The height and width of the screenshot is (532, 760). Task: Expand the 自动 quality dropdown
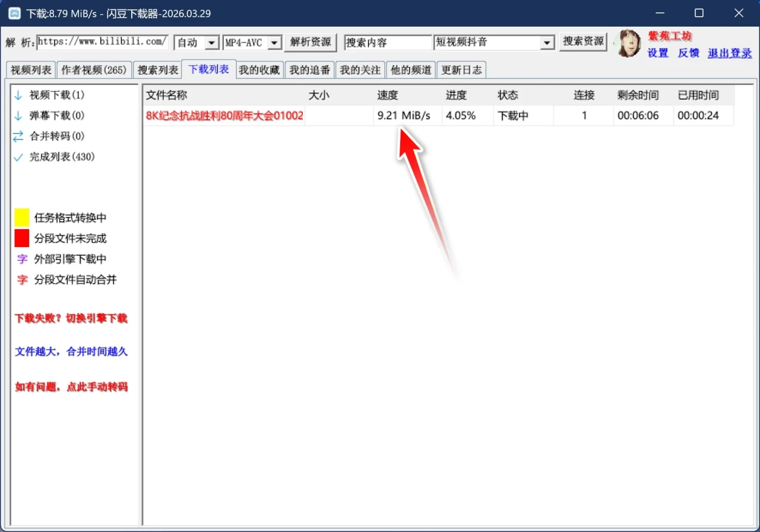point(211,43)
